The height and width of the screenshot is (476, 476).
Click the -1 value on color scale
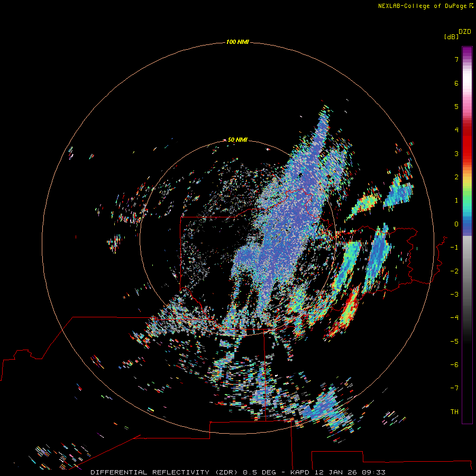click(454, 248)
